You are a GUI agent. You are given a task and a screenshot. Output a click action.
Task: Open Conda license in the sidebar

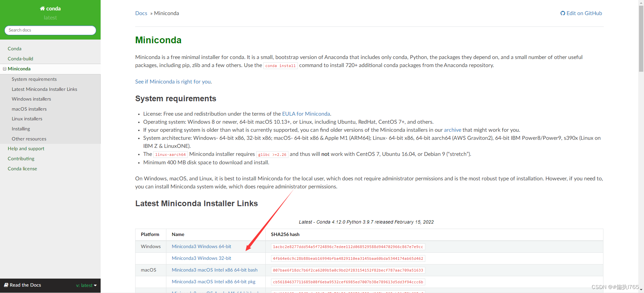click(22, 169)
